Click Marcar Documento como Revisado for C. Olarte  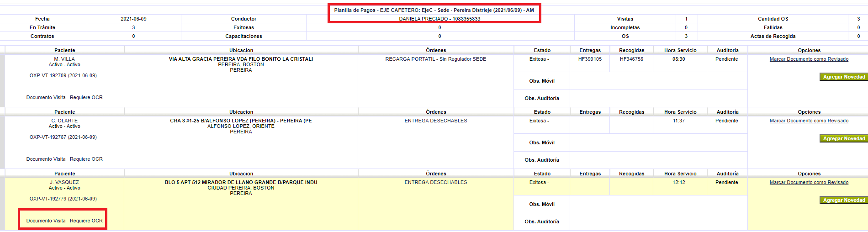click(x=809, y=121)
